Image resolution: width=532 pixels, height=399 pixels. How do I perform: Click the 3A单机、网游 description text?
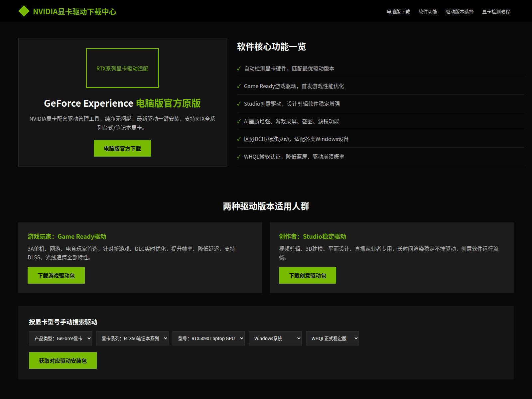point(131,253)
